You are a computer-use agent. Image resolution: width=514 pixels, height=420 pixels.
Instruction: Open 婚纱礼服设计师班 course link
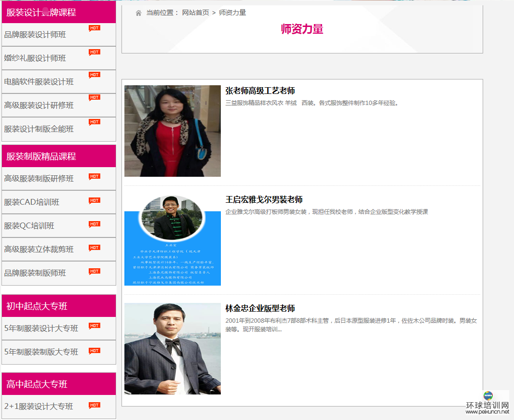pos(35,58)
